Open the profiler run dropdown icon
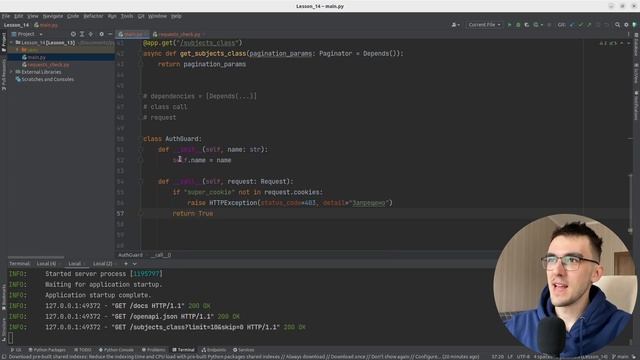This screenshot has width=640, height=360. 538,25
